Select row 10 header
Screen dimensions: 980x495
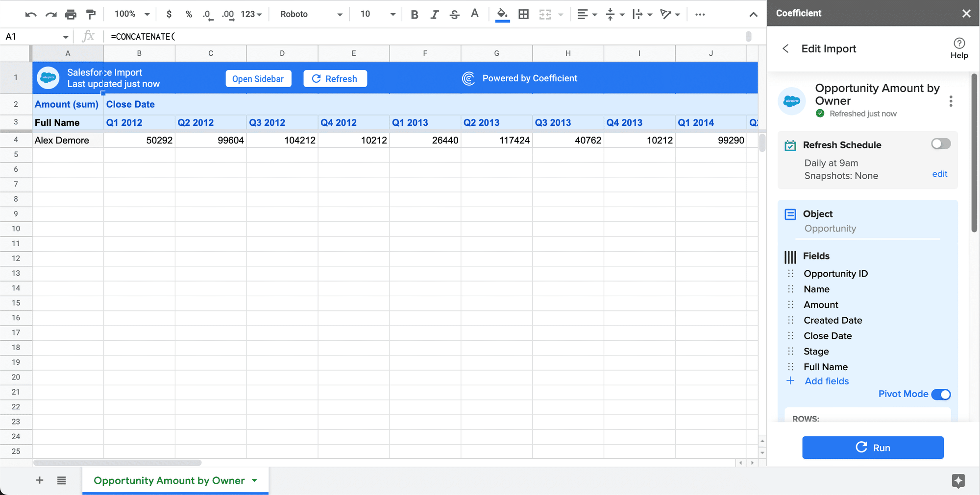(16, 229)
